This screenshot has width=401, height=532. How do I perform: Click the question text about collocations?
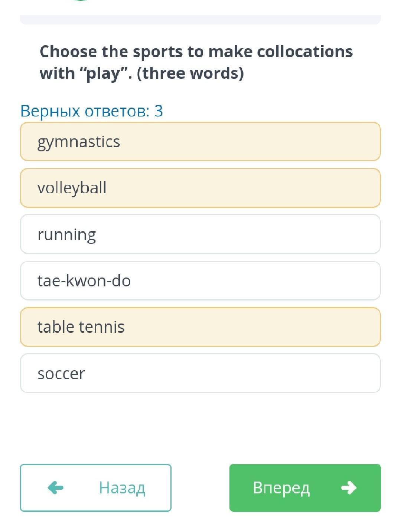click(196, 52)
